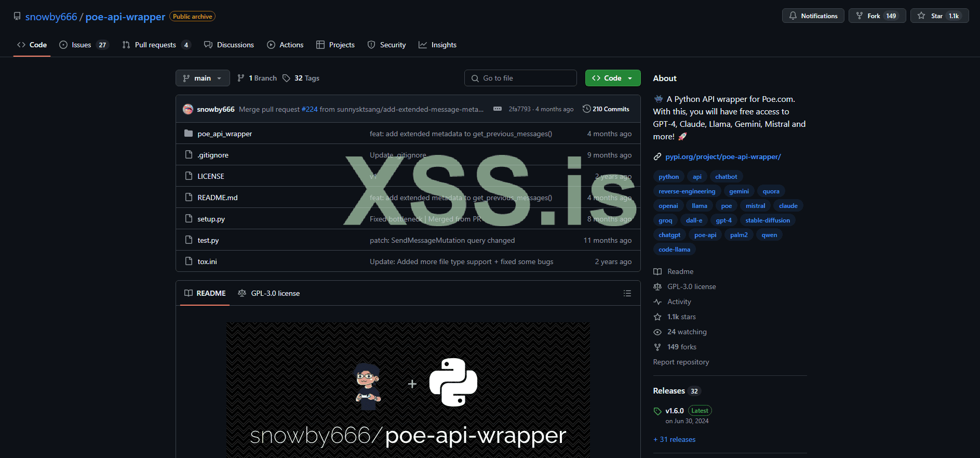Open pull request #224 link
Screen dimensions: 980x458
[x=310, y=109]
